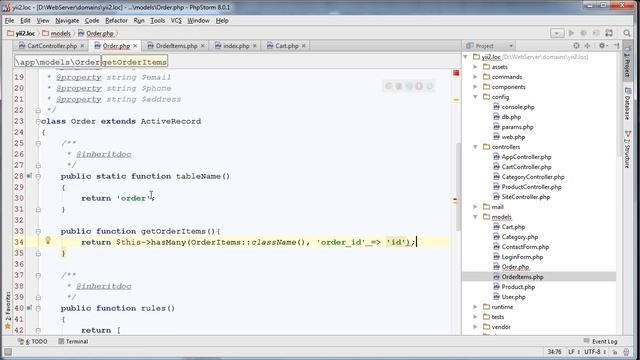Click the editor vertical scrollbar
Viewport: 640px width, 360px height.
click(x=458, y=186)
